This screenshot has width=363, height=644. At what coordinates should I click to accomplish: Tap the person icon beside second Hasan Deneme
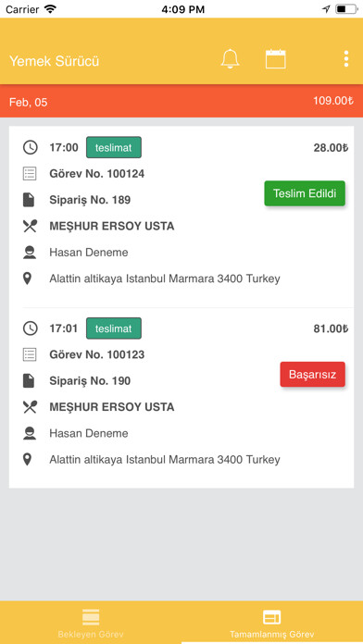tap(30, 433)
